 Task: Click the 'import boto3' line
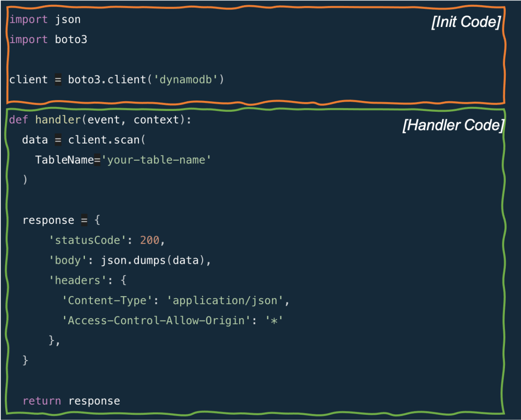48,40
